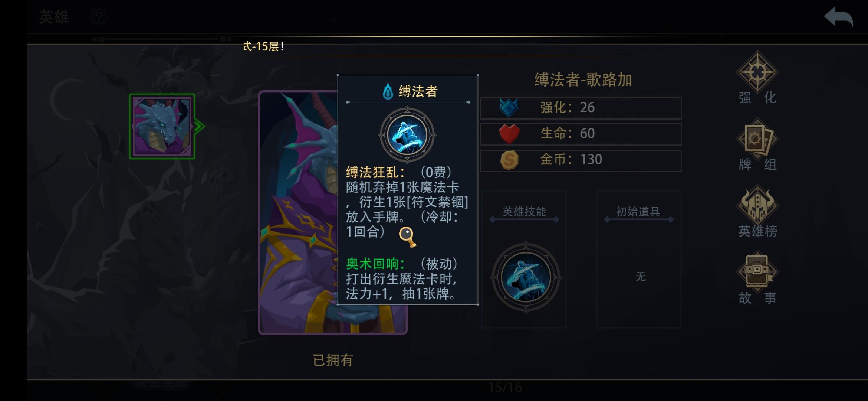Open the 强化 upgrade compass icon
Screen dimensions: 868x401
click(x=757, y=72)
